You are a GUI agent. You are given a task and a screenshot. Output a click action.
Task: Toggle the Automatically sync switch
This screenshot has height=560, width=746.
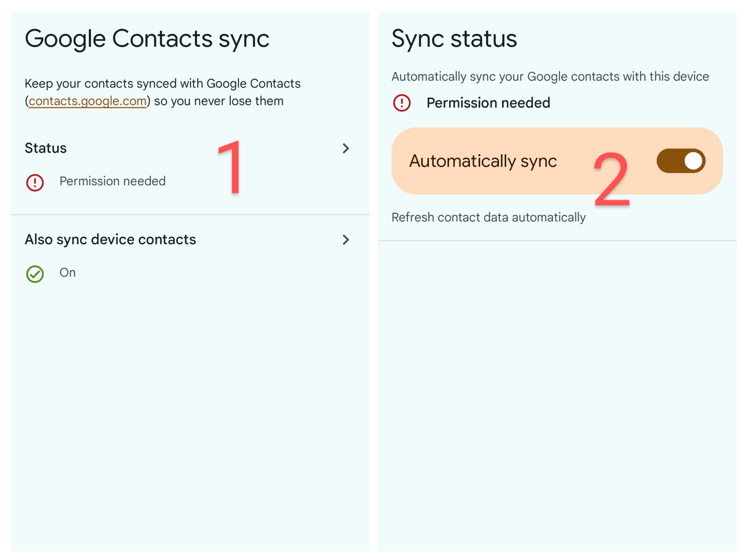click(x=681, y=161)
